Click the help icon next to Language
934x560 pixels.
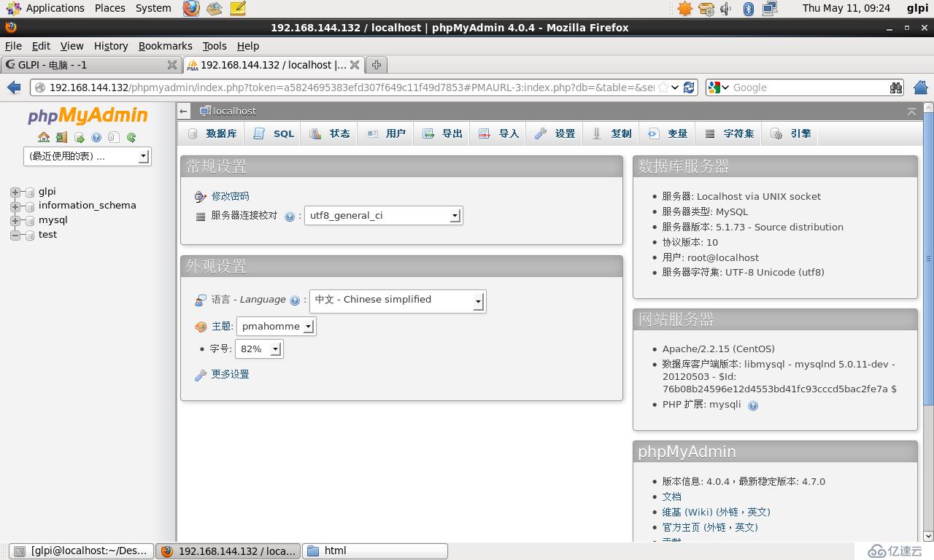pos(295,300)
